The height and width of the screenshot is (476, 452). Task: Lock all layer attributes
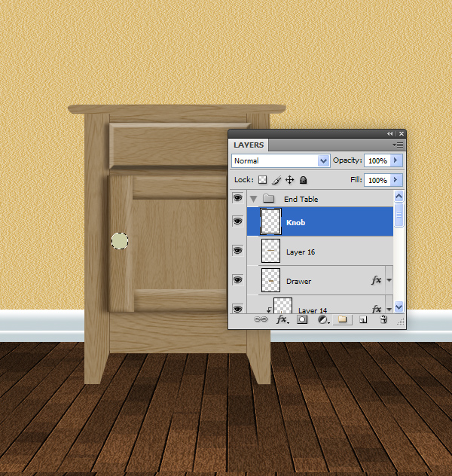[303, 181]
